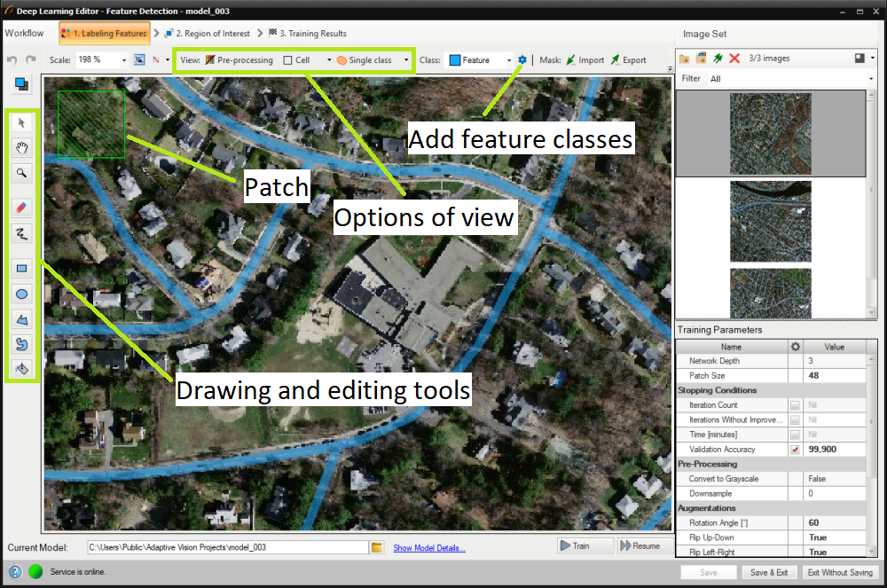Choose the ellipse drawing tool
This screenshot has height=588, width=887.
[x=22, y=294]
